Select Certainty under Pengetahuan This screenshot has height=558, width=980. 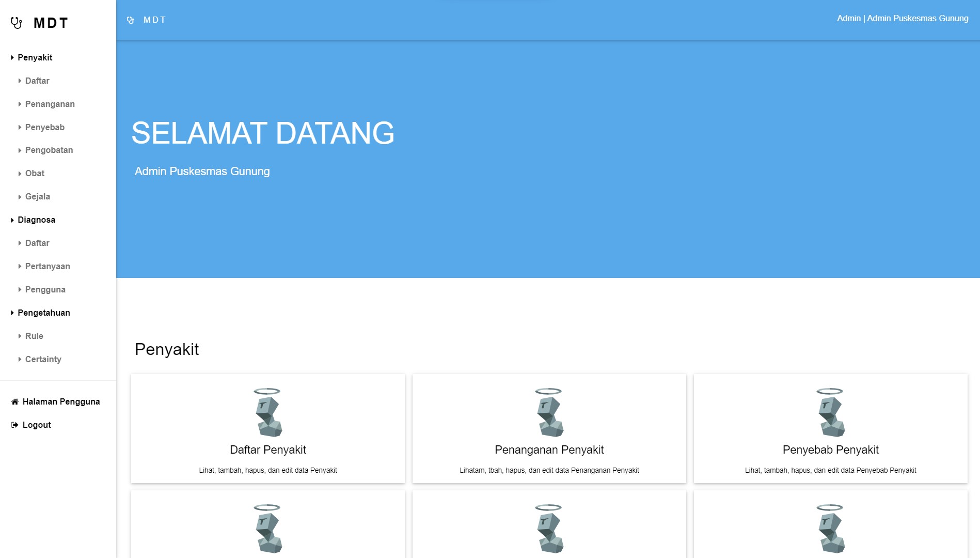pos(43,360)
